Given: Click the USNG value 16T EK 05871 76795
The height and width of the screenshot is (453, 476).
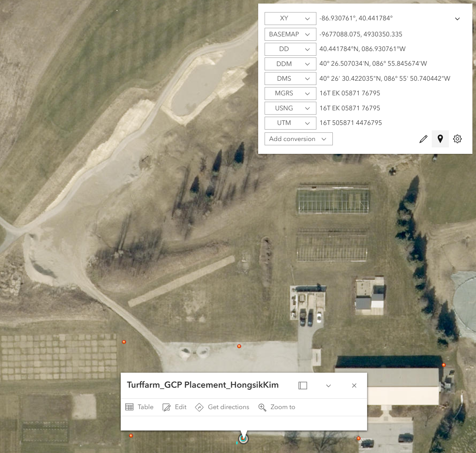Looking at the screenshot, I should coord(350,108).
